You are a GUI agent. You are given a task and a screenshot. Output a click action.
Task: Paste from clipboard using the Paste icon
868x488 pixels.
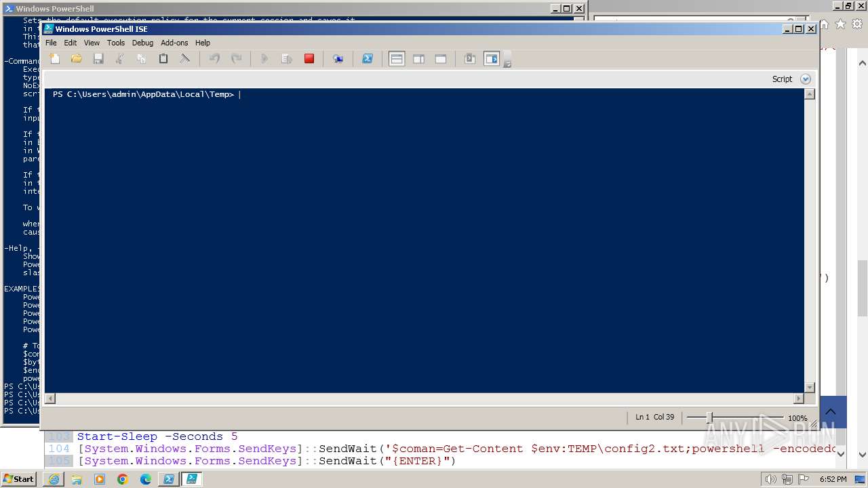[x=163, y=59]
